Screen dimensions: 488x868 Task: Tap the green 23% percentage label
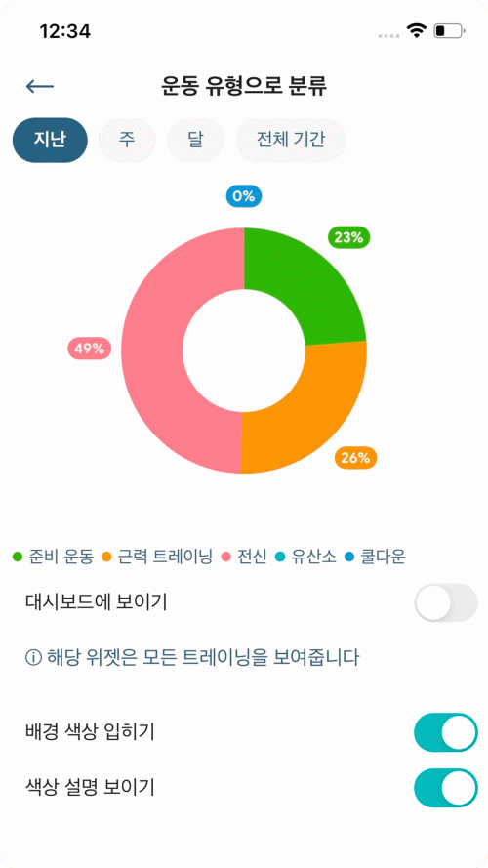pyautogui.click(x=348, y=238)
